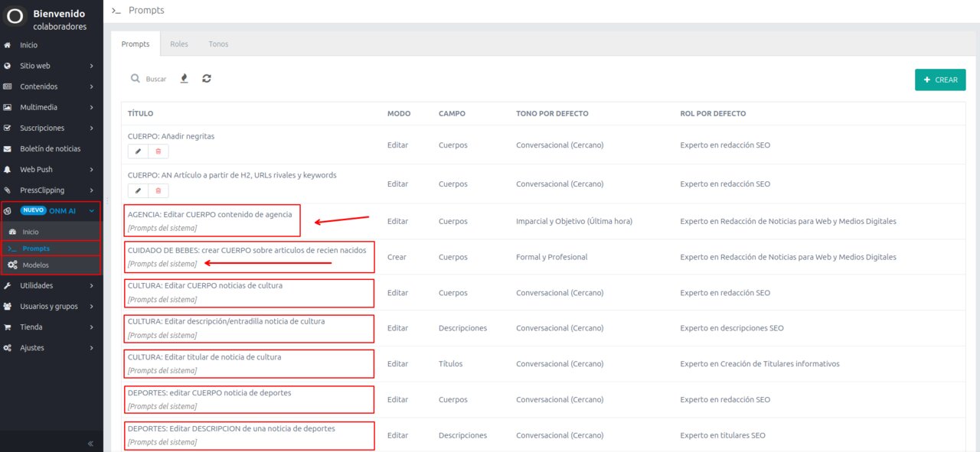
Task: Open 'CULTURA: Editar titular de noticia de cultura'
Action: 204,357
